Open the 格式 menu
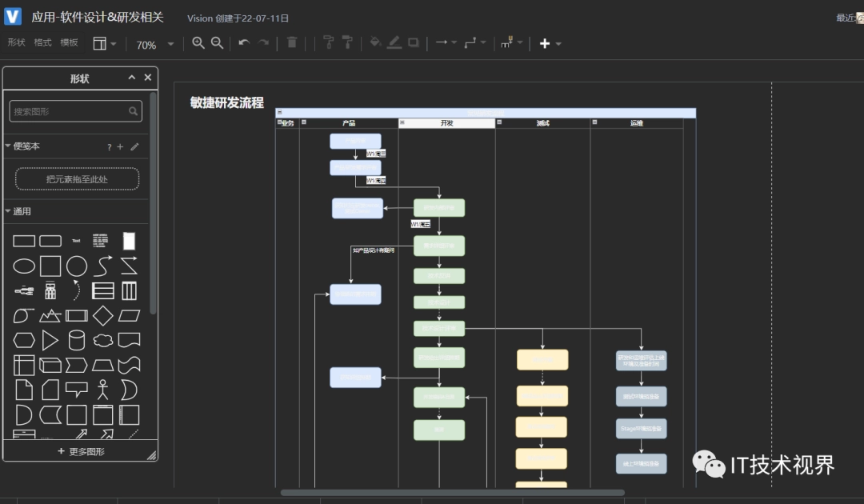 pyautogui.click(x=42, y=42)
